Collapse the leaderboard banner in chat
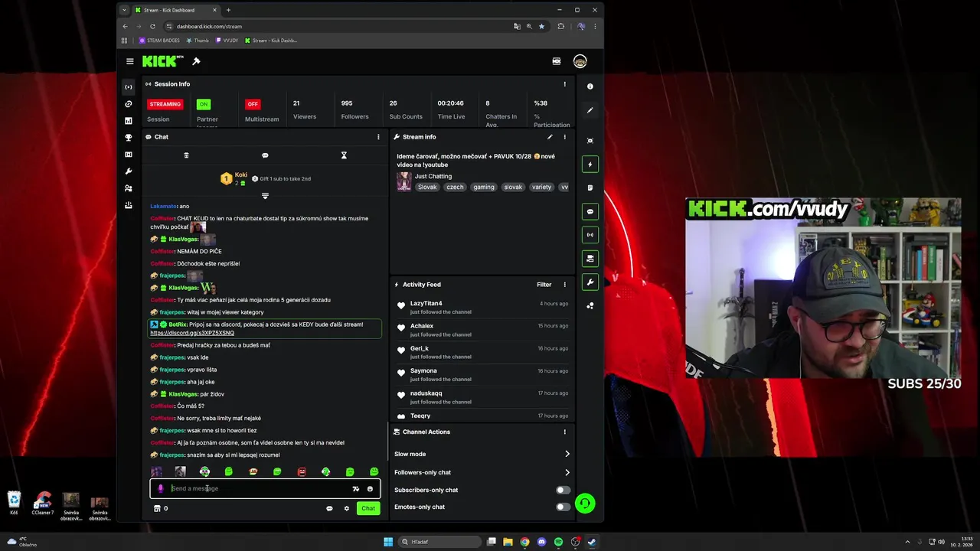 click(265, 196)
